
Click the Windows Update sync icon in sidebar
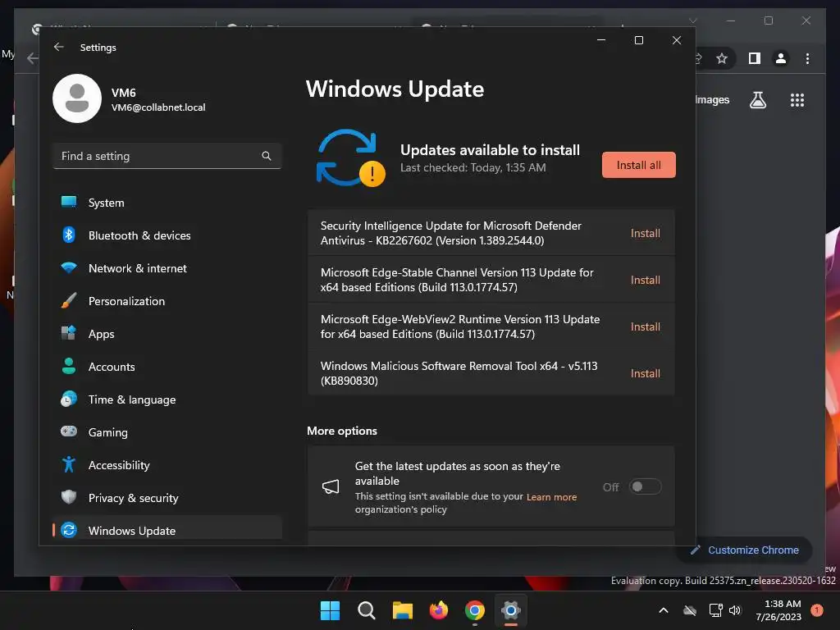[69, 530]
